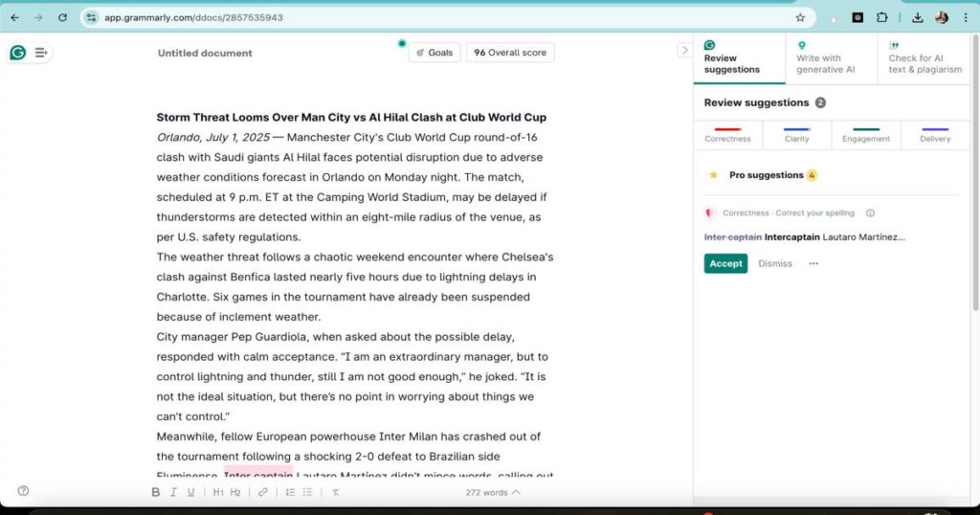Set Heading 1 style
Viewport: 980px width, 515px height.
(x=218, y=492)
